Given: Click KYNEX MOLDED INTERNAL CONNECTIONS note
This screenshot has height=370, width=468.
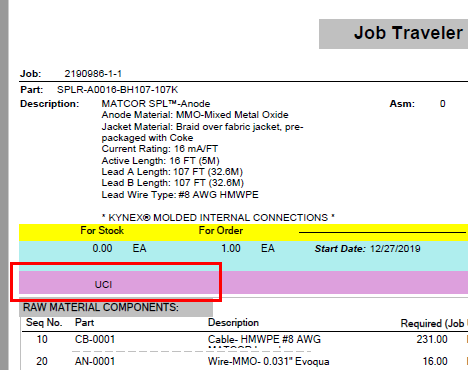Looking at the screenshot, I should coord(218,218).
